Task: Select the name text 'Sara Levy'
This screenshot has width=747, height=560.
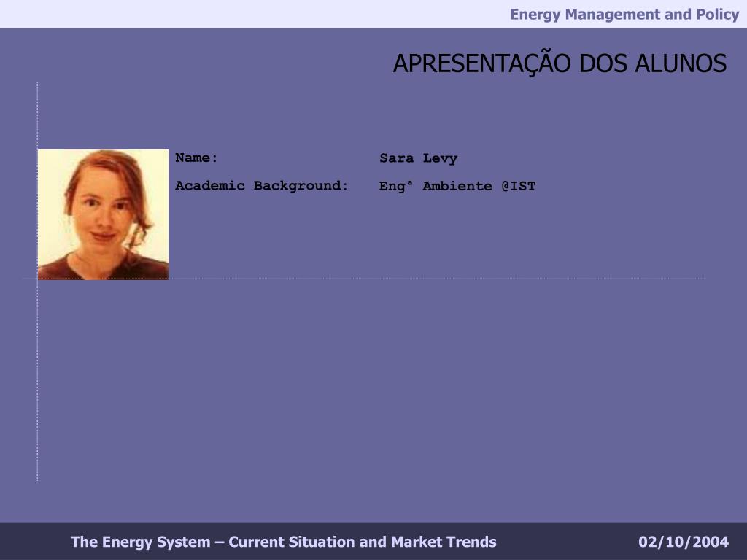Action: 418,158
